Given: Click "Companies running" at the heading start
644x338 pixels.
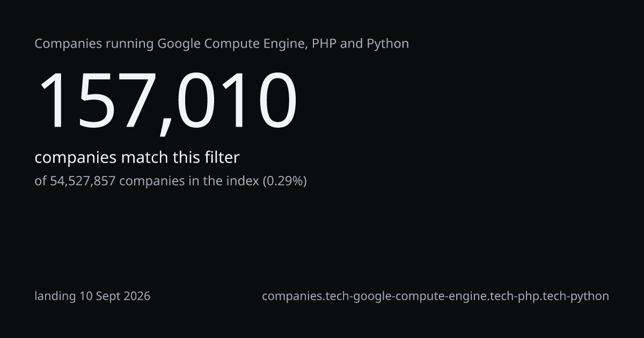Looking at the screenshot, I should (94, 44).
